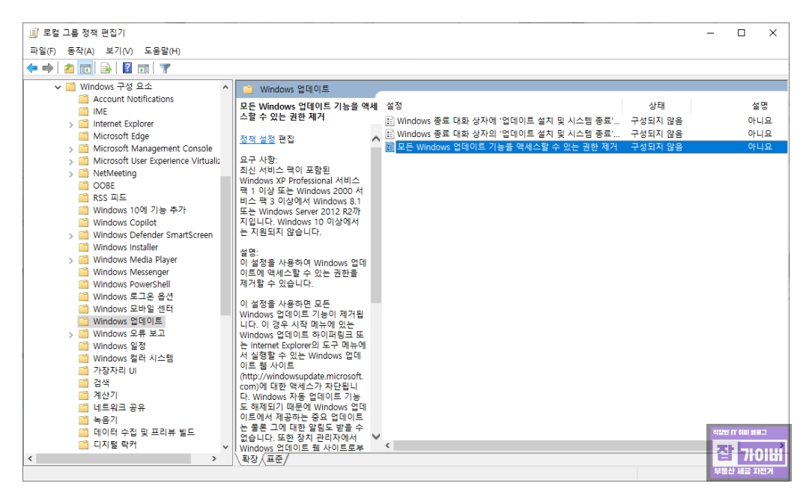Click the policy icon of the second setting row
Screen dimensions: 812x504
coord(390,133)
